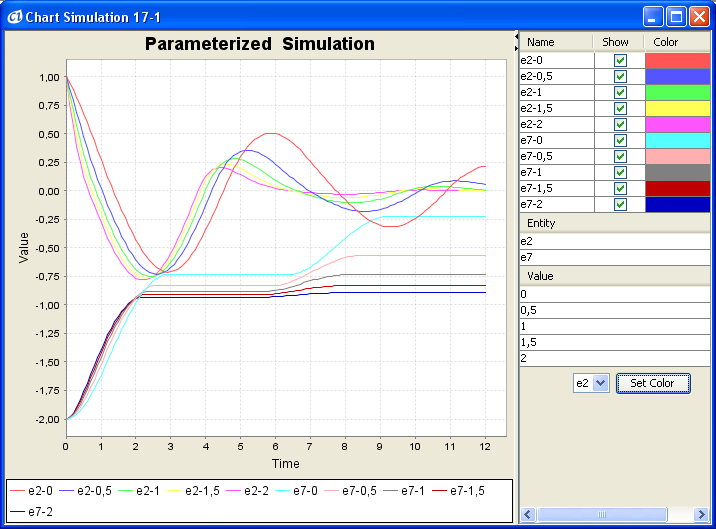This screenshot has width=716, height=529.
Task: Click the horizontal scrollbar thumb
Action: 602,514
